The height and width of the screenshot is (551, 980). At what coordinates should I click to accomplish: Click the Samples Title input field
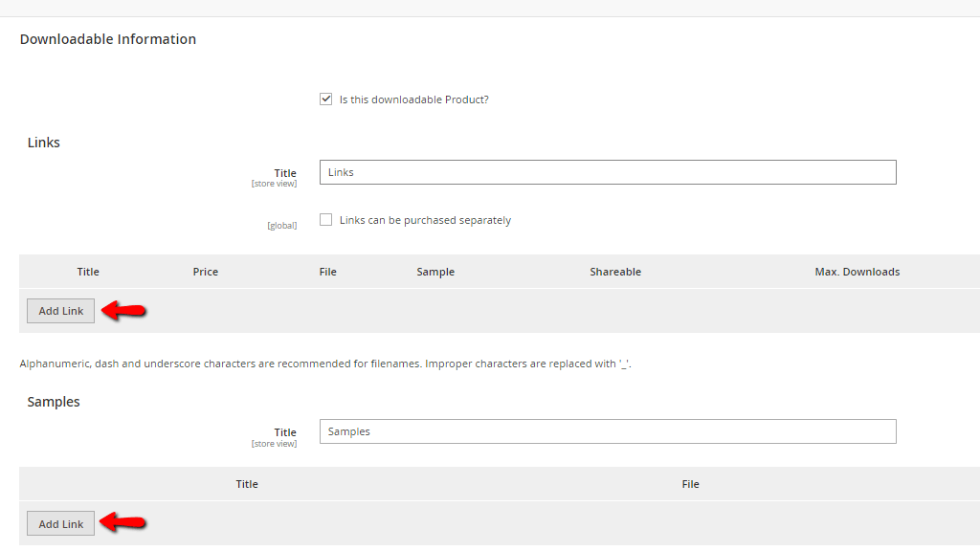(607, 431)
